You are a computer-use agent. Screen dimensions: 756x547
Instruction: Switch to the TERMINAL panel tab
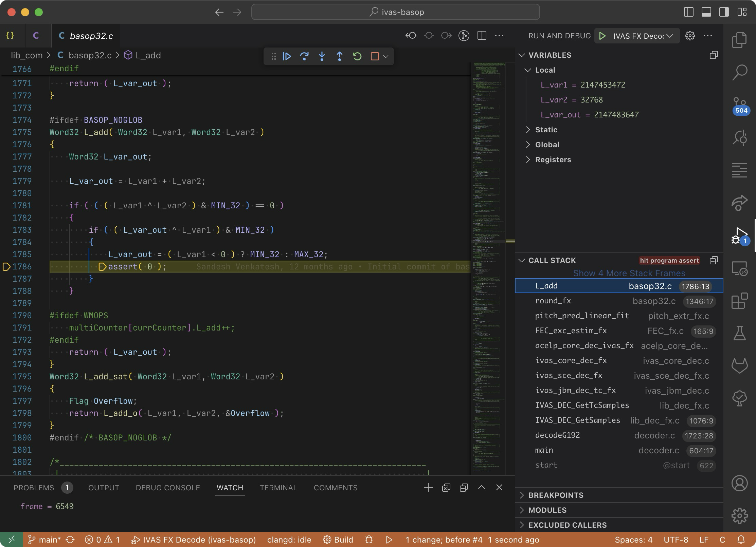tap(278, 488)
